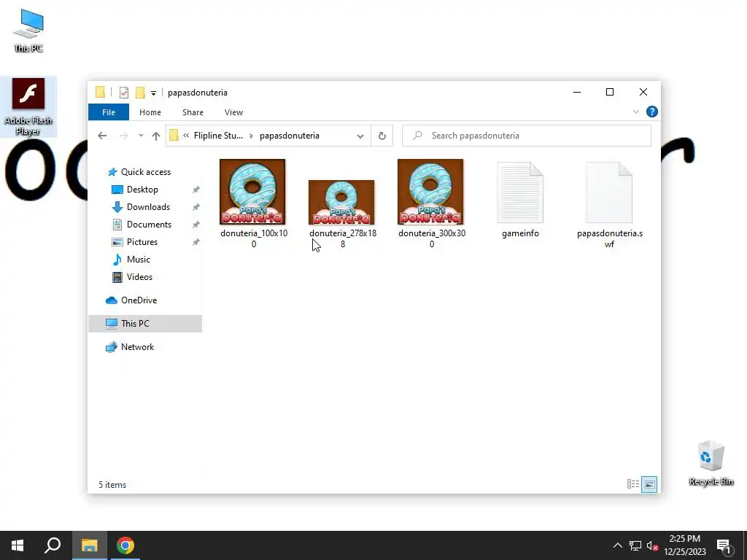
Task: Open the This PC desktop icon
Action: 28,31
